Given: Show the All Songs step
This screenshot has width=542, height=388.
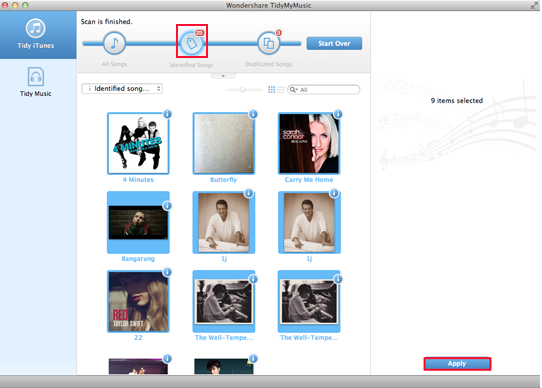Looking at the screenshot, I should [114, 43].
